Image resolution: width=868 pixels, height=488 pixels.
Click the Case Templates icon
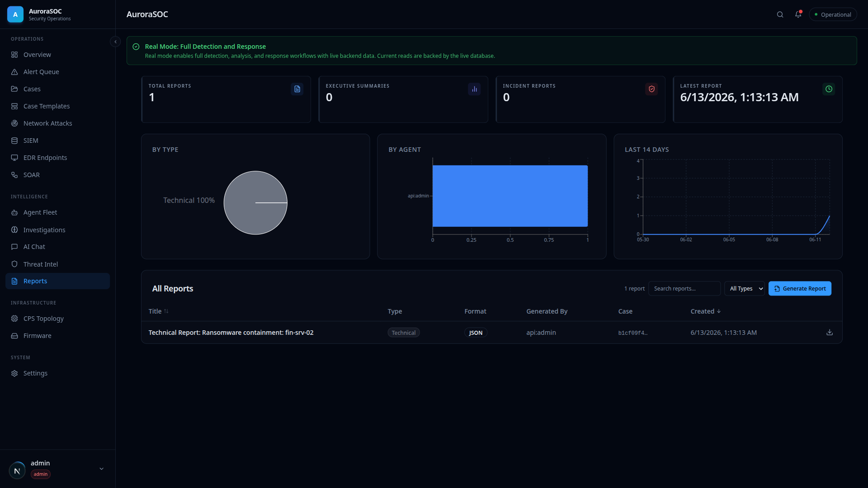pos(14,106)
